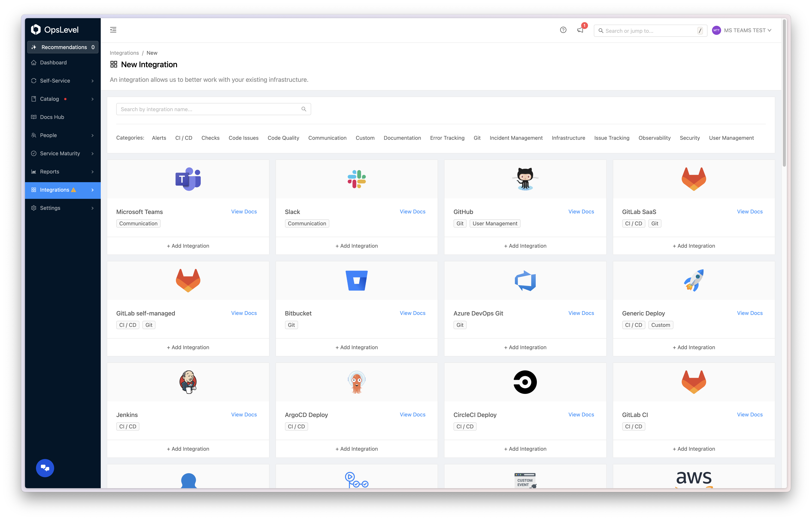Click the search integrations input field

click(213, 109)
